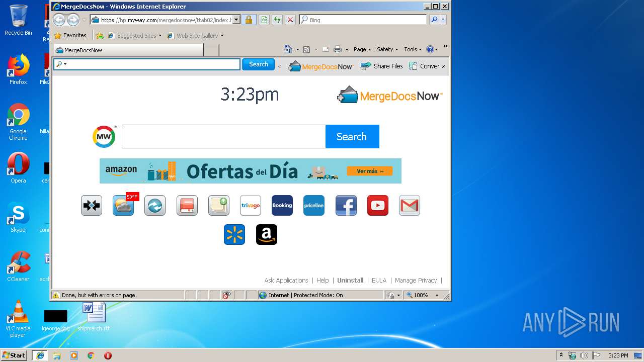The height and width of the screenshot is (362, 644).
Task: Click the Opera taskbar icon
Action: click(x=108, y=355)
